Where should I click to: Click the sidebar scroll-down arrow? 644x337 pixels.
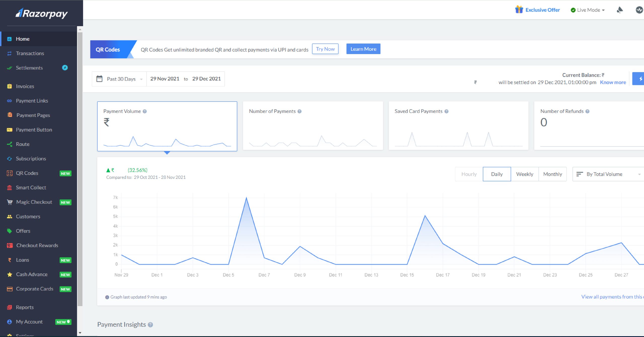pyautogui.click(x=80, y=333)
